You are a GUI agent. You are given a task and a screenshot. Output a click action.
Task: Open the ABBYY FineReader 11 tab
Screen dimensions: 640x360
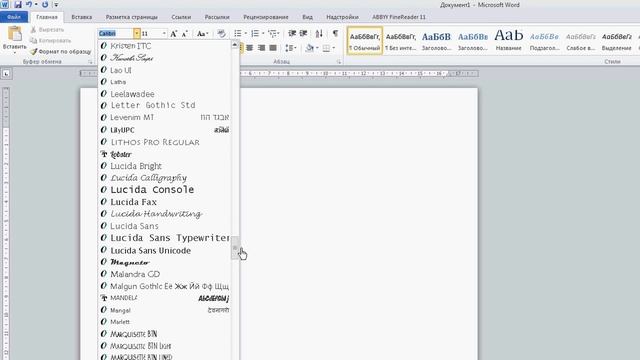[x=399, y=17]
